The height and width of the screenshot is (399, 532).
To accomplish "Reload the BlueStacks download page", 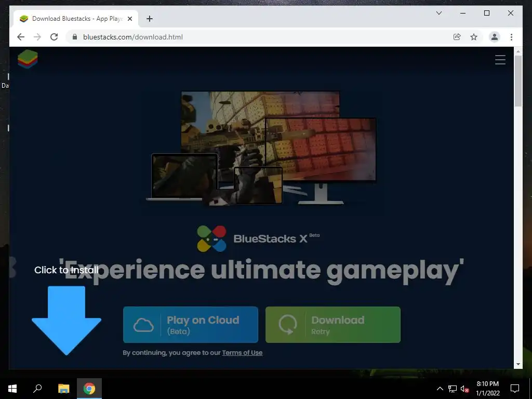I will click(54, 37).
